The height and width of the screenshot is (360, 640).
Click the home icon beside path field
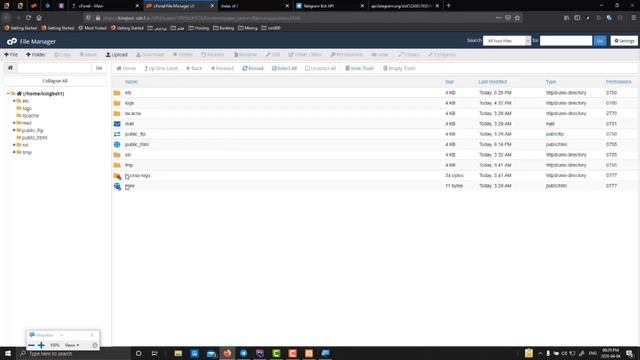(10, 68)
